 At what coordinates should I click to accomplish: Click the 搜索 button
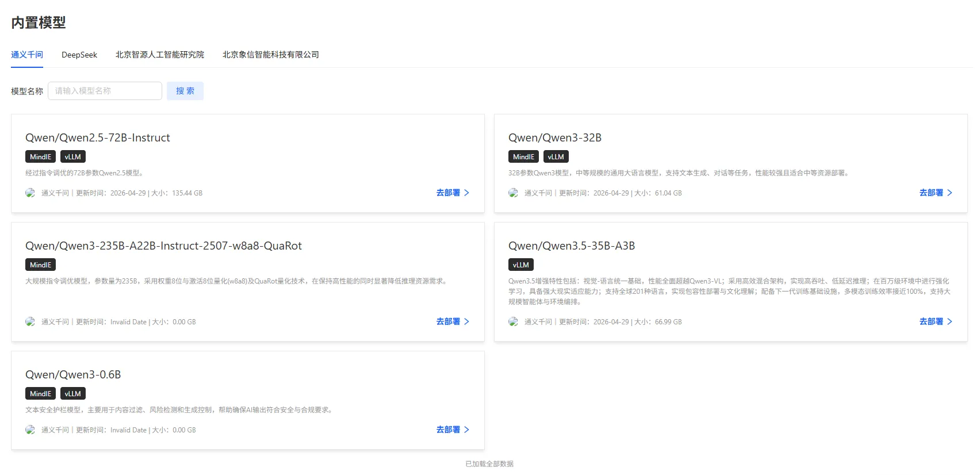[x=185, y=91]
